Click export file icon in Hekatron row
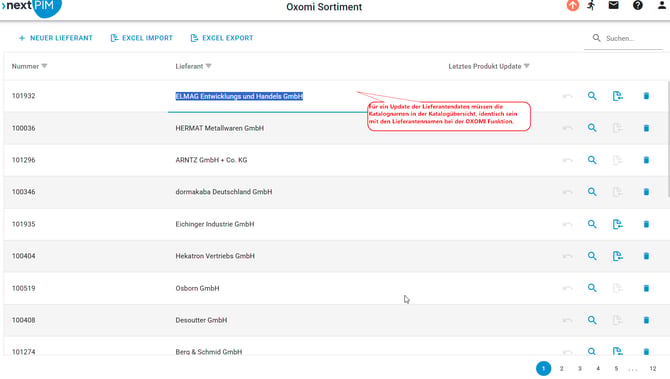This screenshot has width=670, height=379. pos(617,256)
